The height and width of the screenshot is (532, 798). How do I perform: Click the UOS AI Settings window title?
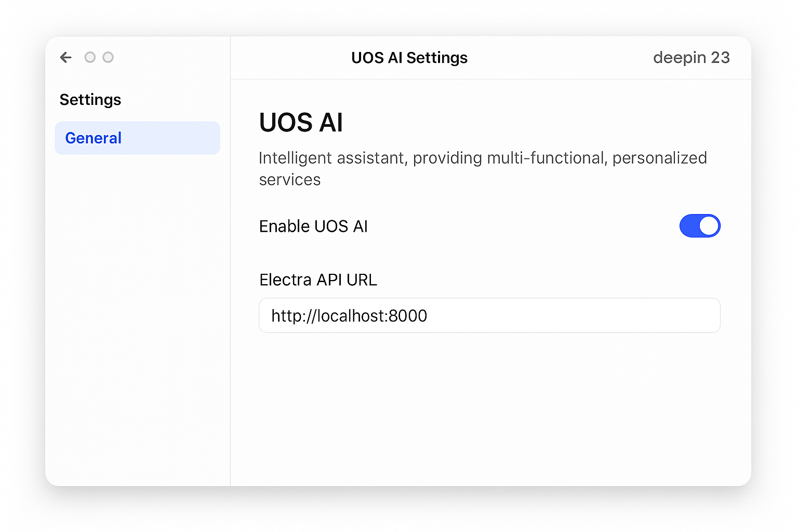click(409, 58)
